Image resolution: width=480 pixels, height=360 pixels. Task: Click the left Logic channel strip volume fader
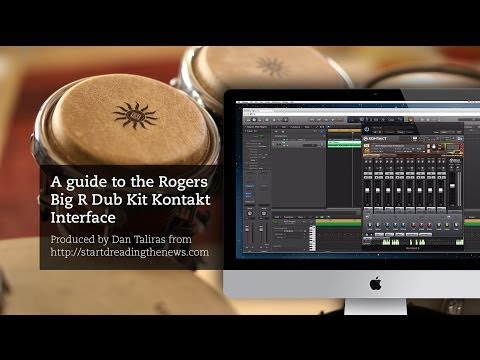tap(247, 230)
